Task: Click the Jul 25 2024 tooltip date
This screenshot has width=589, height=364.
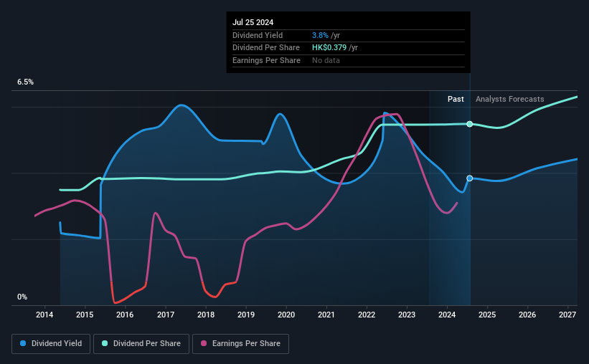Action: pyautogui.click(x=253, y=22)
